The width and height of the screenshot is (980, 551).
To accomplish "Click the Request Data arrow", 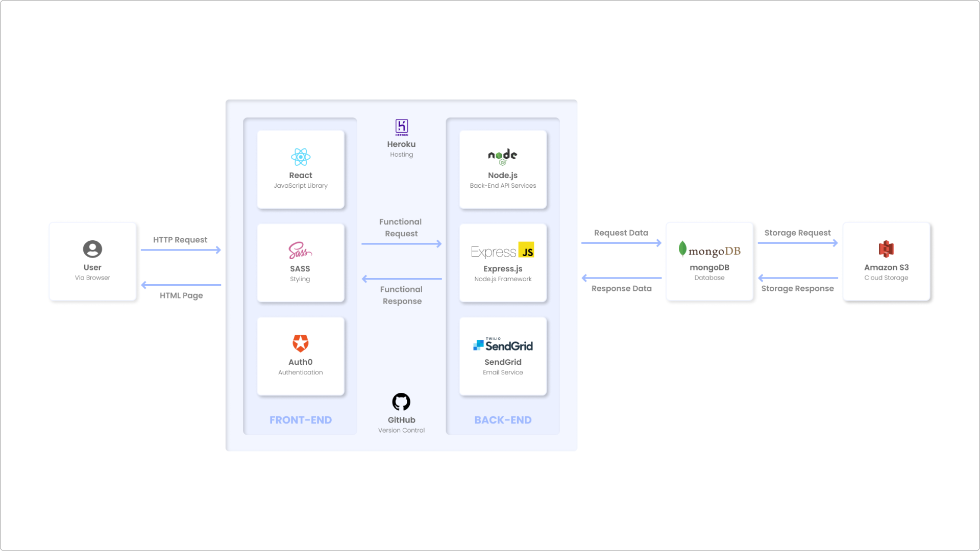I will point(621,243).
